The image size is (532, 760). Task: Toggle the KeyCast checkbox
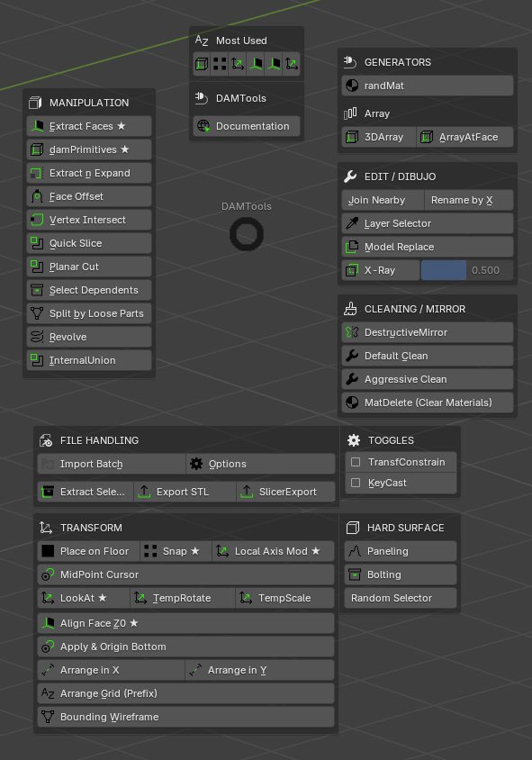click(x=356, y=483)
